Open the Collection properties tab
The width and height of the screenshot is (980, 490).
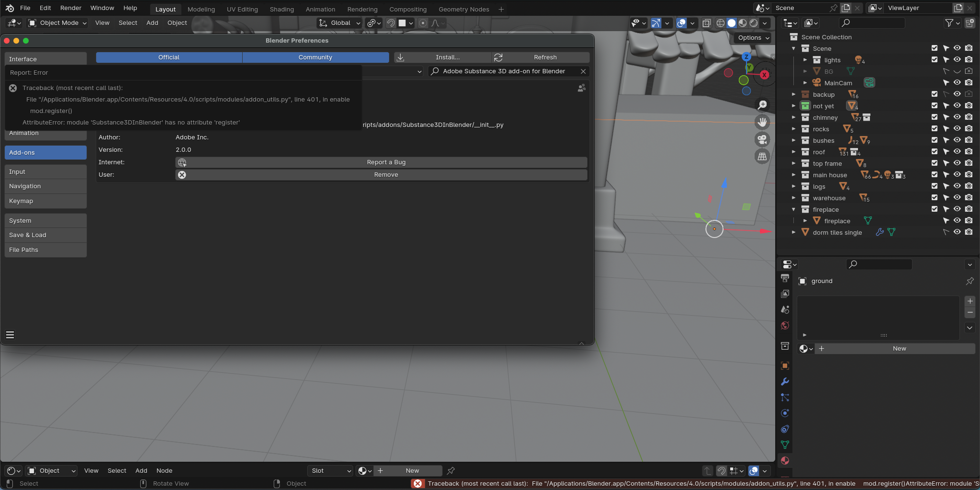(785, 346)
